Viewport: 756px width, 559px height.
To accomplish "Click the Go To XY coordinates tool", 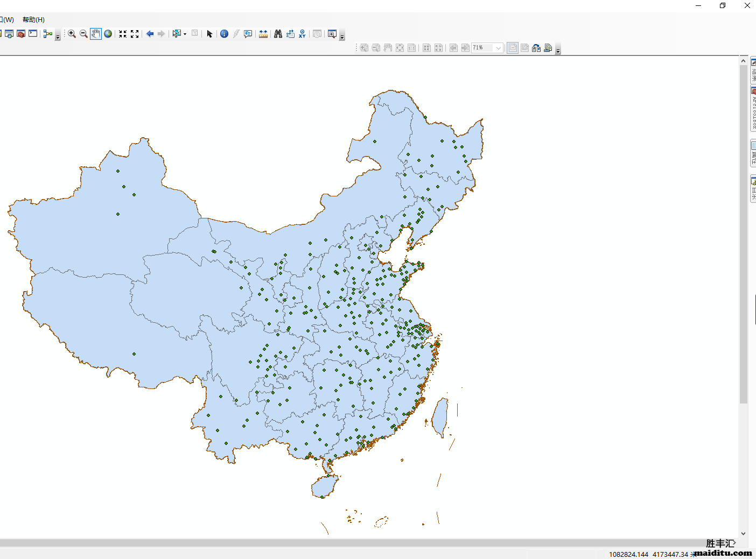I will [302, 34].
